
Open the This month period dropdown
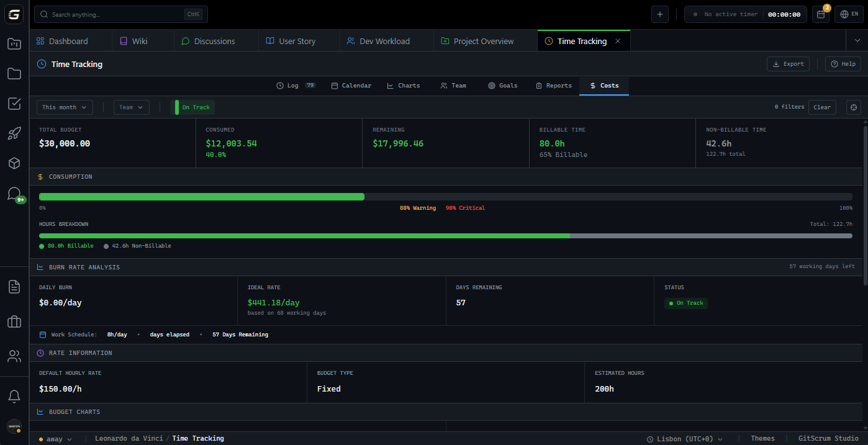64,107
